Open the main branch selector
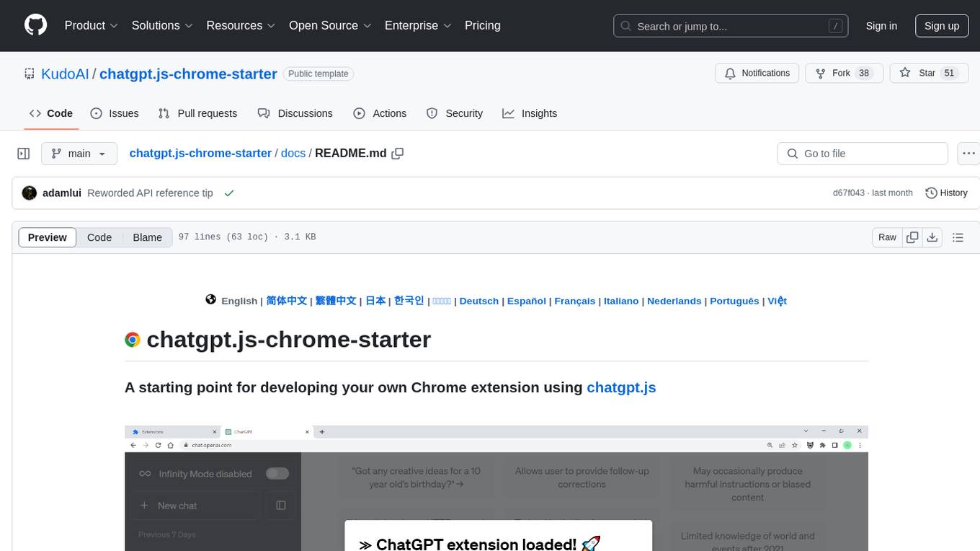The width and height of the screenshot is (980, 551). (79, 154)
